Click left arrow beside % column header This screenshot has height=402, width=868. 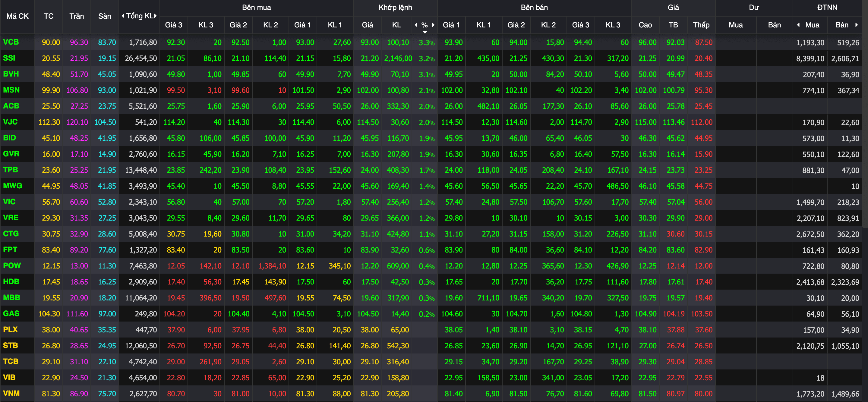click(x=416, y=25)
